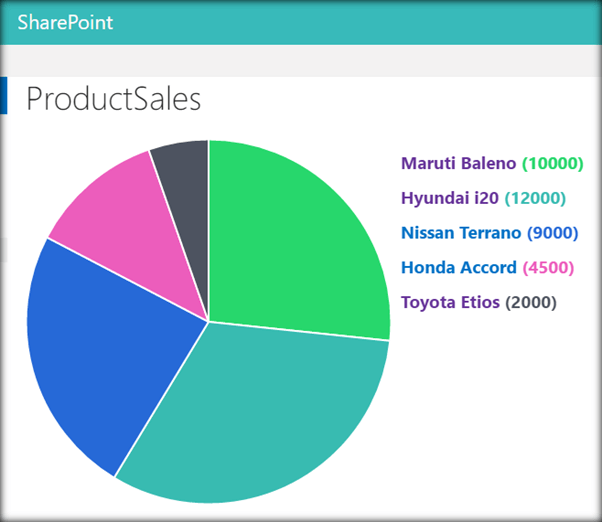Select the Honda Accord legend label

[x=458, y=268]
